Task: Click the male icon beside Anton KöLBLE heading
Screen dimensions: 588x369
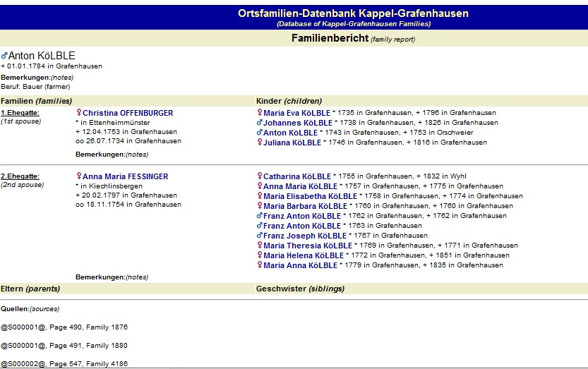Action: [x=4, y=56]
